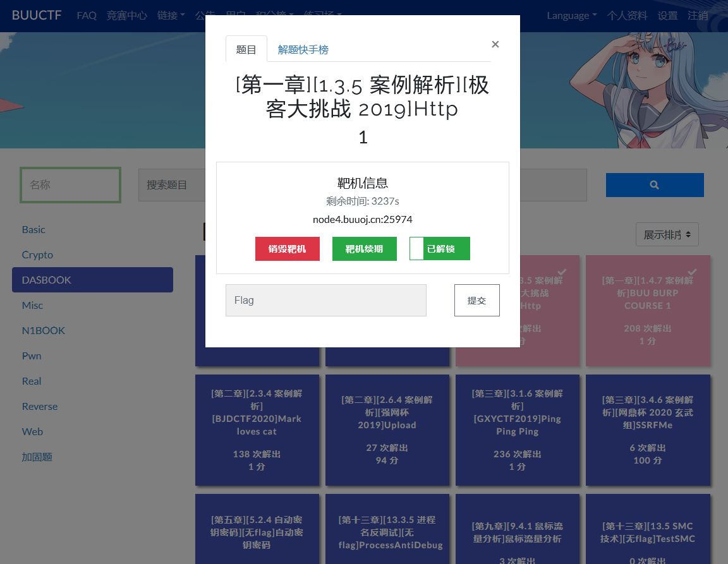Open the Language dropdown

pyautogui.click(x=571, y=16)
